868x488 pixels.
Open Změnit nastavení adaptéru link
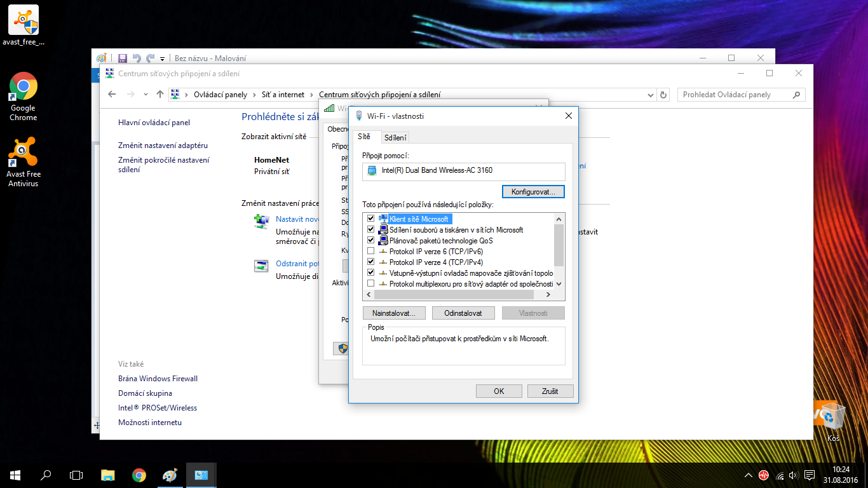click(163, 146)
